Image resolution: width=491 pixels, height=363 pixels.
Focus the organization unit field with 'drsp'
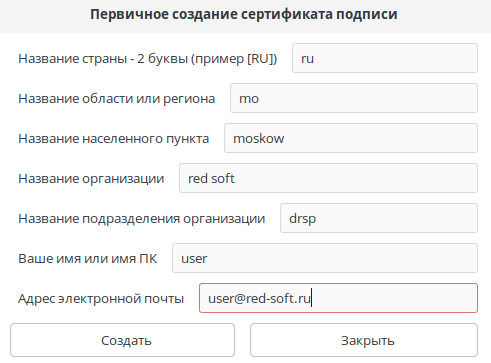pyautogui.click(x=379, y=218)
